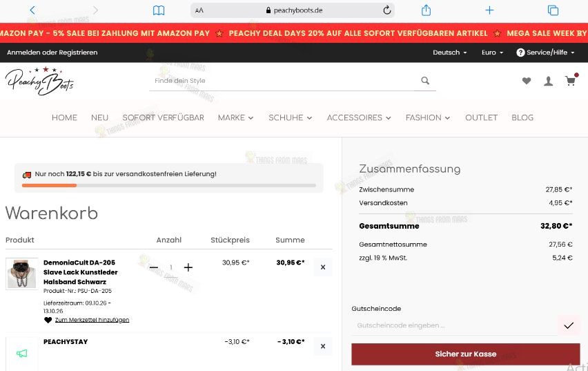Click the Versandkosten 4,95 € value
This screenshot has height=371, width=588.
click(x=560, y=203)
